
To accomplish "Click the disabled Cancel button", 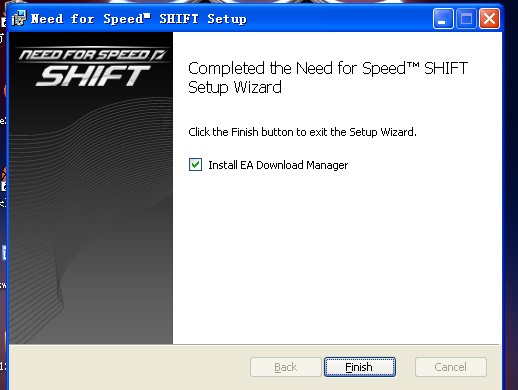I will tap(450, 367).
